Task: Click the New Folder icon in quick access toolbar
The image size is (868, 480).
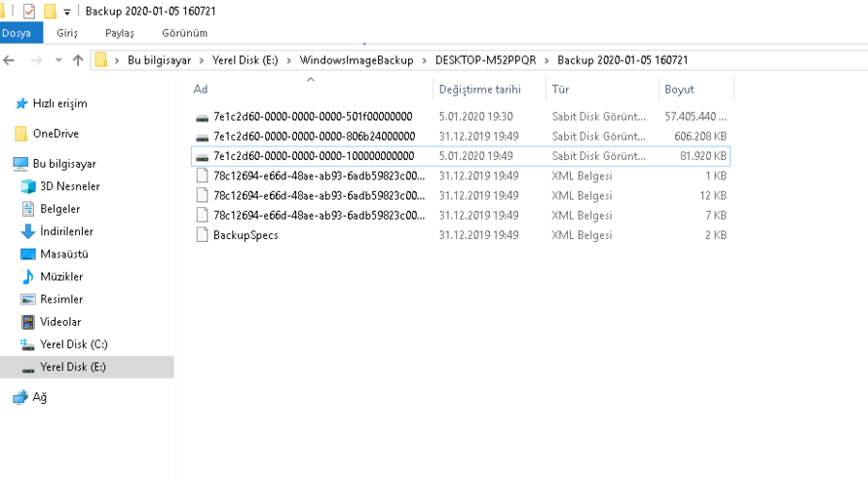Action: [x=50, y=11]
